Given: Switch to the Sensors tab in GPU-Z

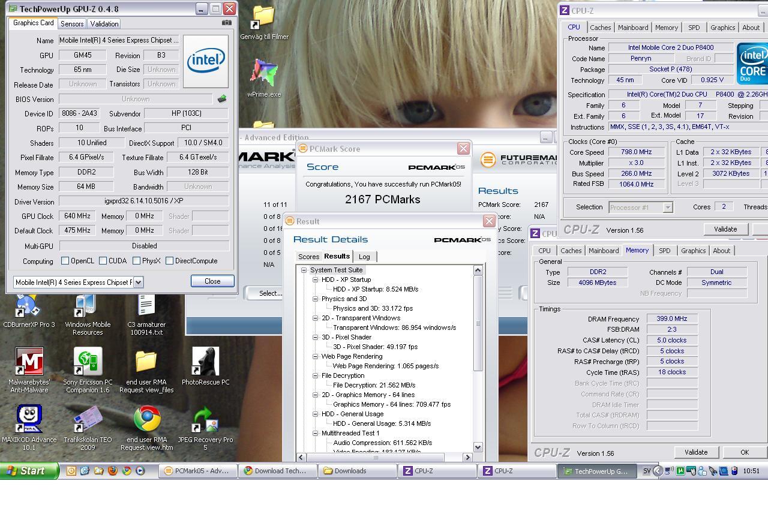Looking at the screenshot, I should (72, 23).
